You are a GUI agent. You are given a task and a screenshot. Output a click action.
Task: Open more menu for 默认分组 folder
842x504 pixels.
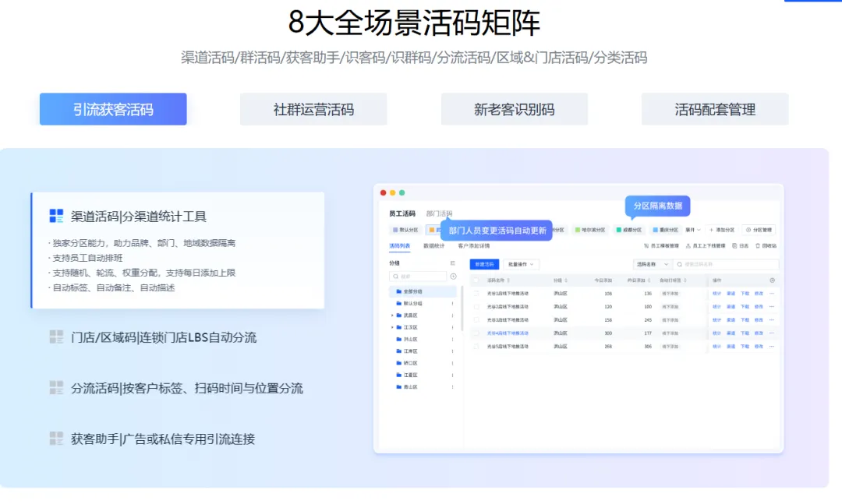coord(452,304)
